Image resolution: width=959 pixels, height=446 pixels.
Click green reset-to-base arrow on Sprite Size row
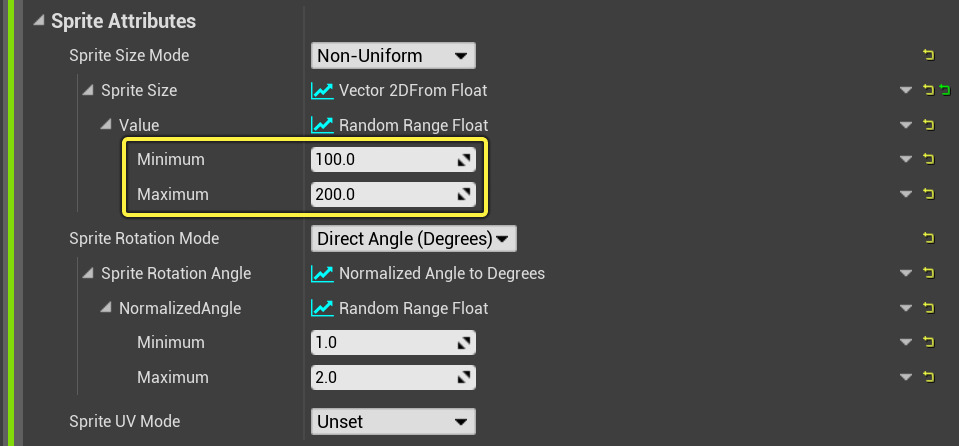click(x=943, y=91)
